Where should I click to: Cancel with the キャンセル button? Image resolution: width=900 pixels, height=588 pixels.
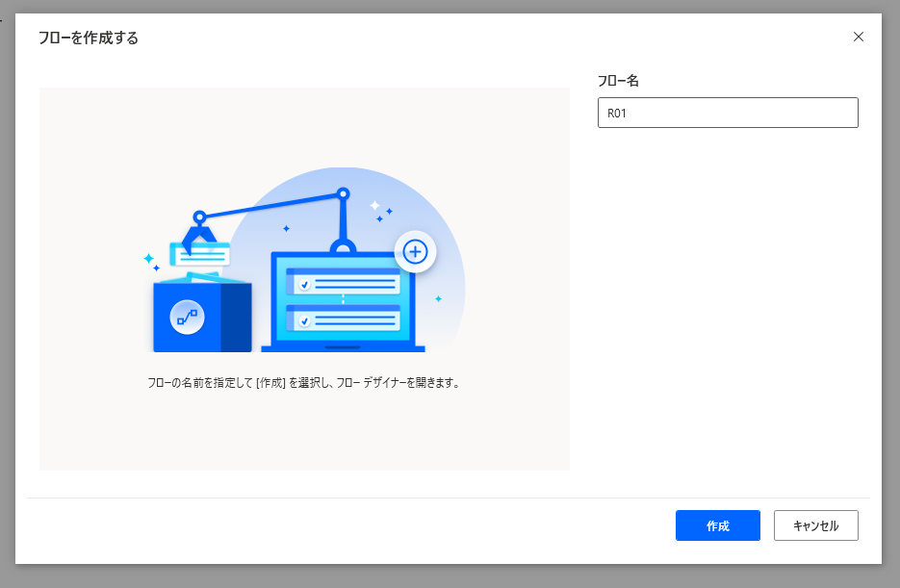coord(815,525)
